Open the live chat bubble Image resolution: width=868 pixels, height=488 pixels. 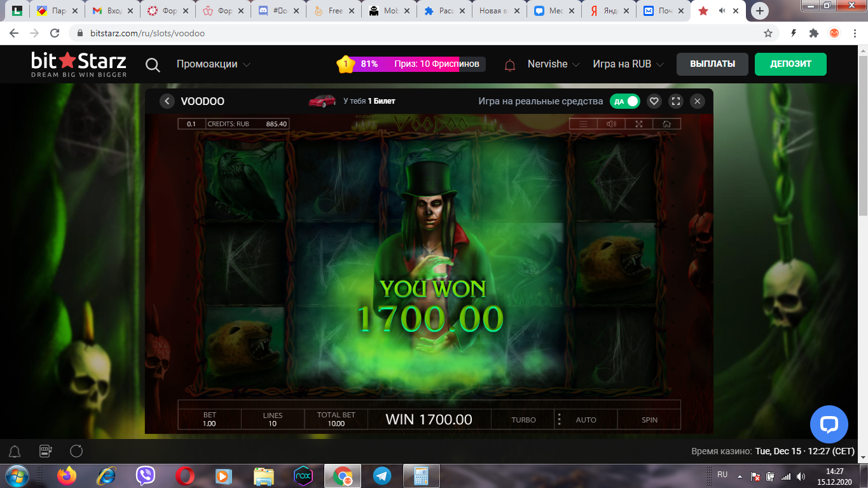click(829, 424)
